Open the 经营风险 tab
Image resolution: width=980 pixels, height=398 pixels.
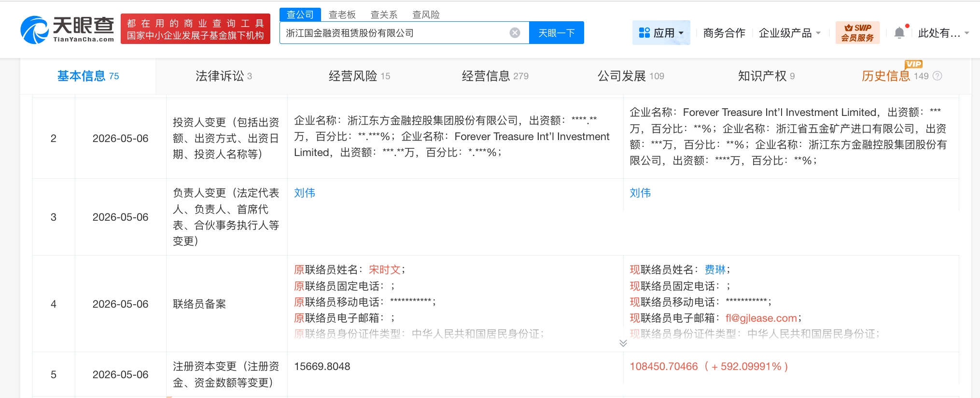point(359,76)
